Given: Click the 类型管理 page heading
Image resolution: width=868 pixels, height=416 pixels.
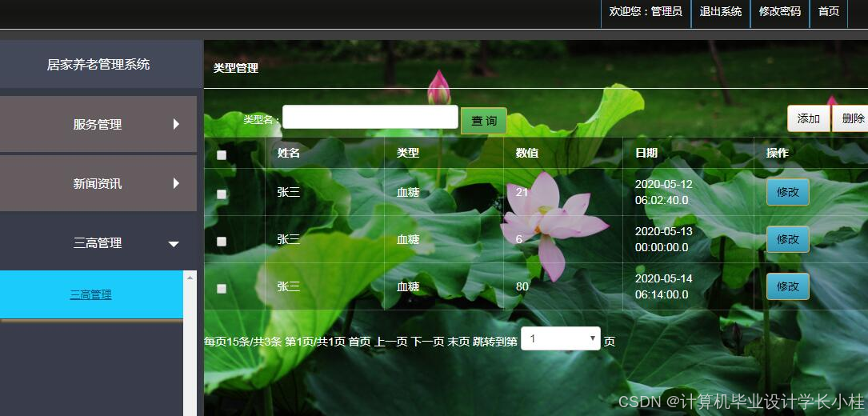Looking at the screenshot, I should point(236,68).
